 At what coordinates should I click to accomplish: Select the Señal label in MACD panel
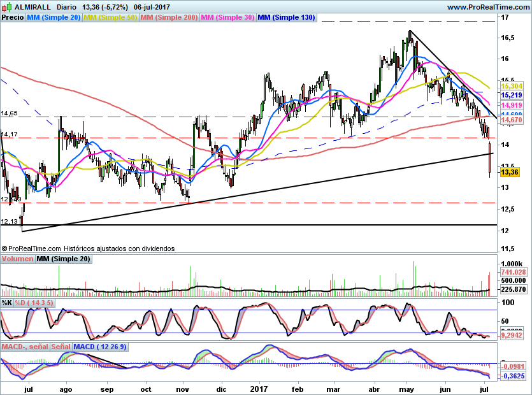click(61, 347)
